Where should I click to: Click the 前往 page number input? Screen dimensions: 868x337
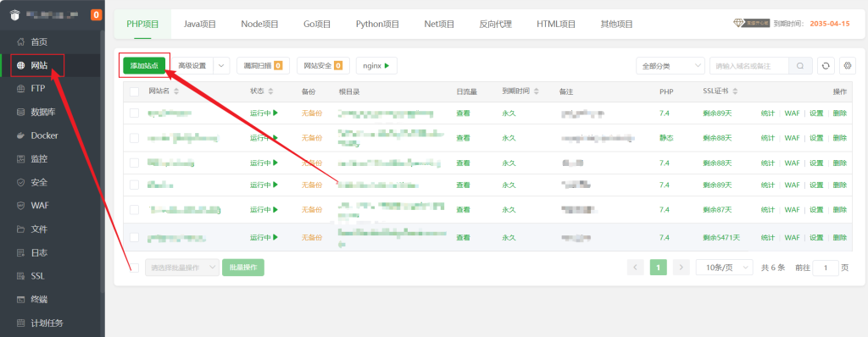pyautogui.click(x=826, y=268)
